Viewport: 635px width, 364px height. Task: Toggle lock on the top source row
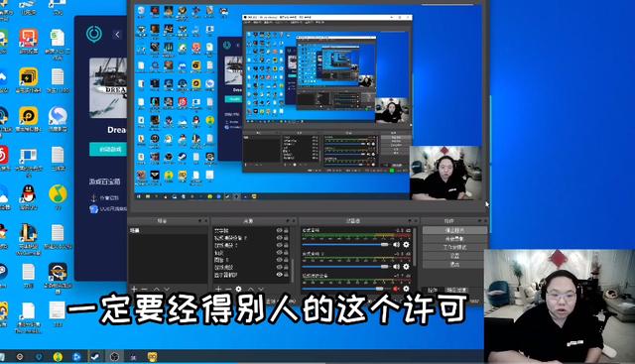[x=287, y=230]
